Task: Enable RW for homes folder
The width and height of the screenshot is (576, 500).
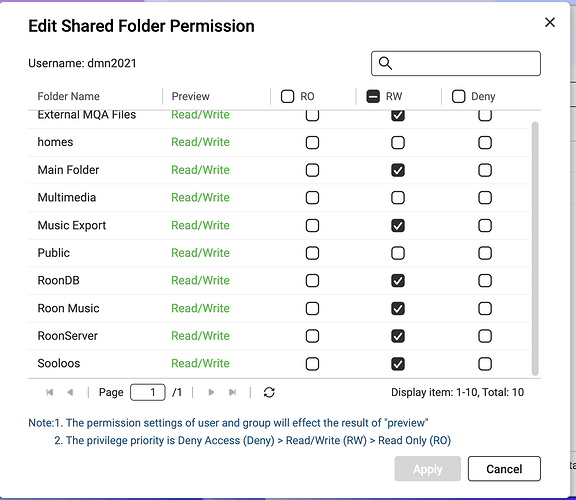Action: 398,143
